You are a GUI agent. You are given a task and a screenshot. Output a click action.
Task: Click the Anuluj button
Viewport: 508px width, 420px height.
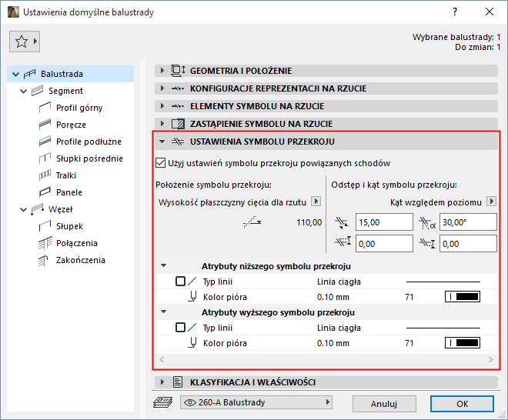point(384,404)
